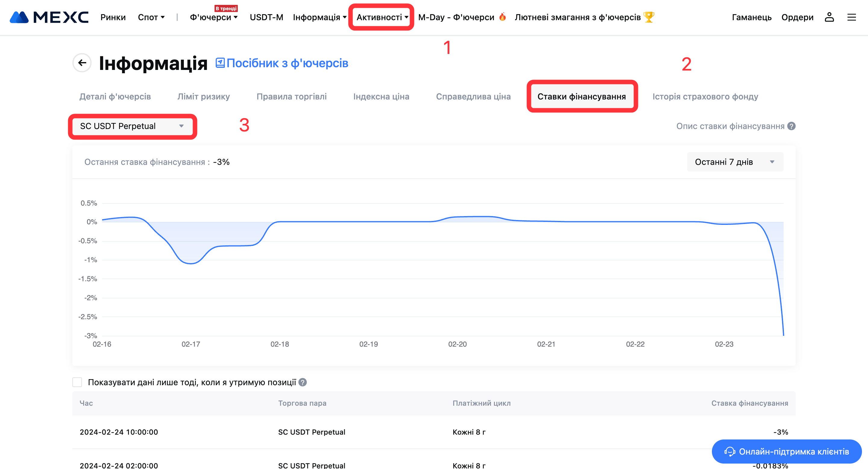Open the hamburger menu icon

pyautogui.click(x=851, y=17)
